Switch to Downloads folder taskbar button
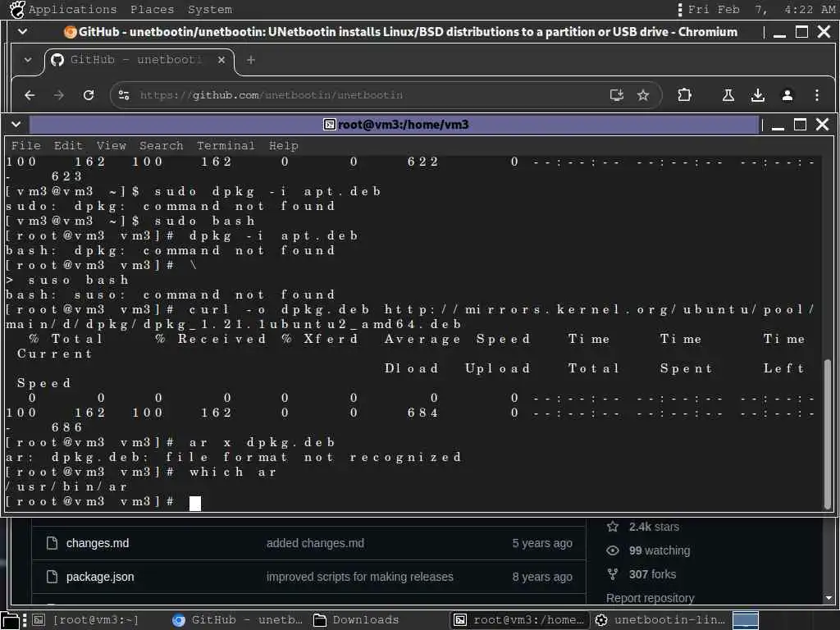The width and height of the screenshot is (840, 630). pos(357,620)
